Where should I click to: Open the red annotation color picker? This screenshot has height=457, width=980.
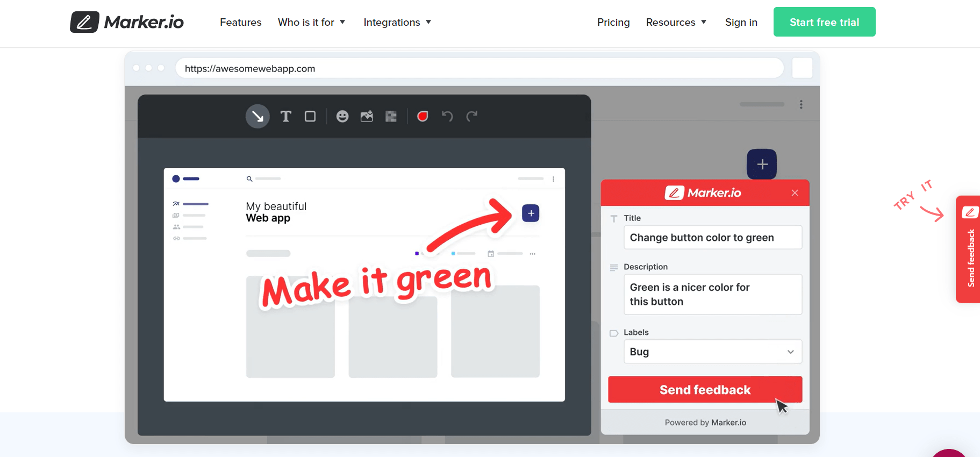coord(423,116)
